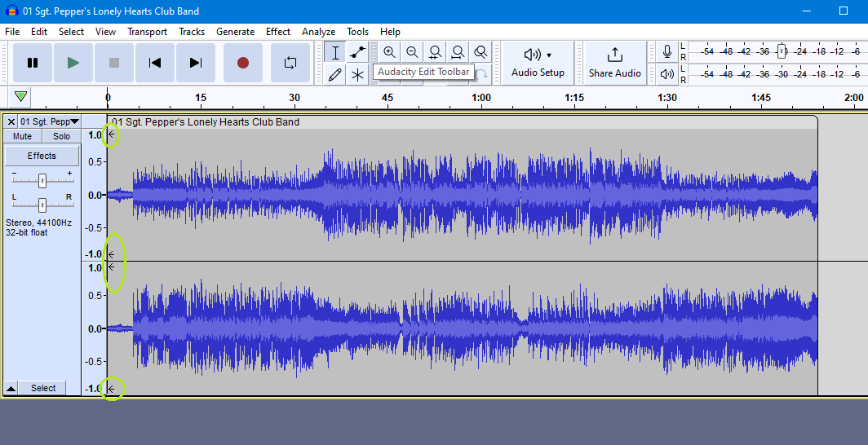Open the Effect menu
The image size is (868, 445).
(x=278, y=32)
